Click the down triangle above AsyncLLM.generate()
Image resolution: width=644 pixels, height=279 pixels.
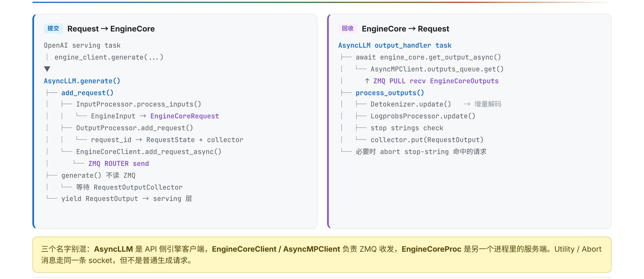tap(47, 69)
